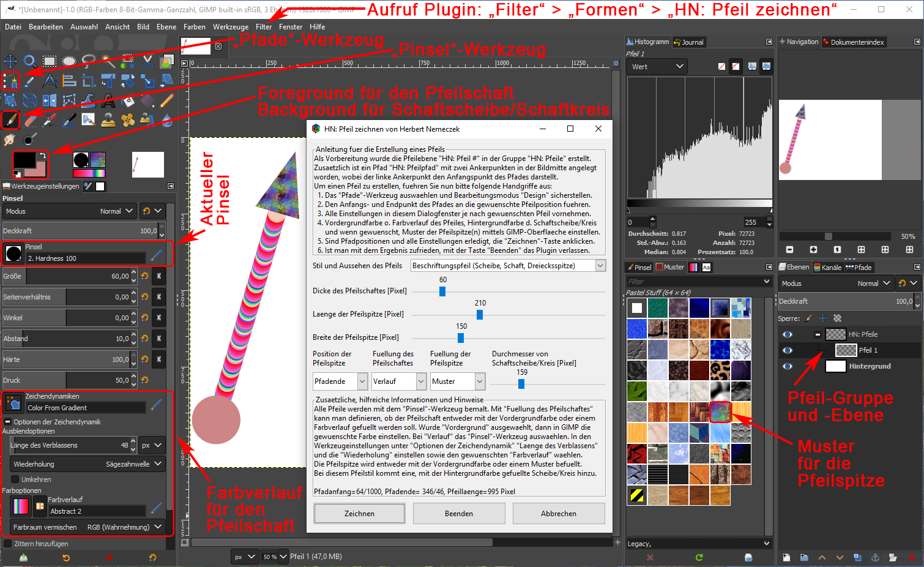Viewport: 924px width, 567px height.
Task: Create a new layer in Ebenen panel
Action: [786, 558]
